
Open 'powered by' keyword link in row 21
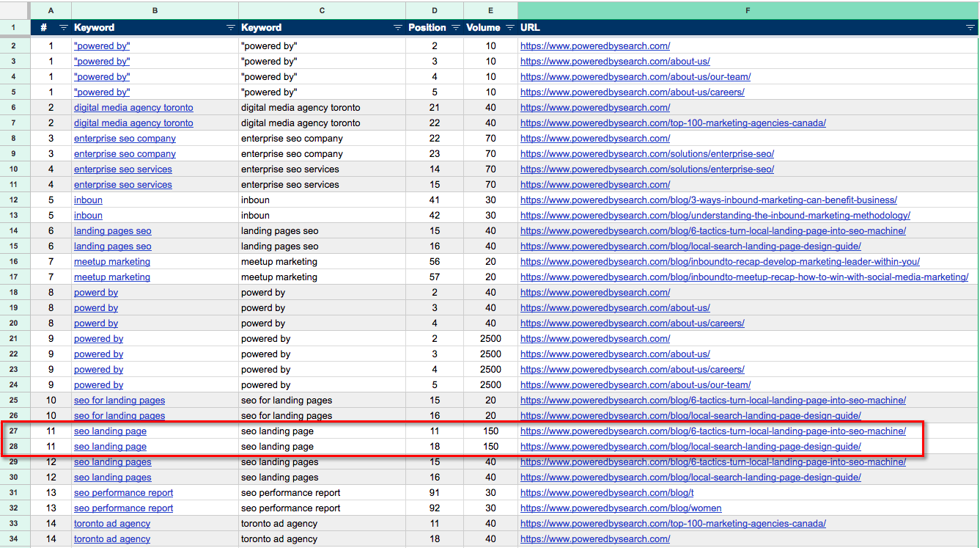click(98, 339)
